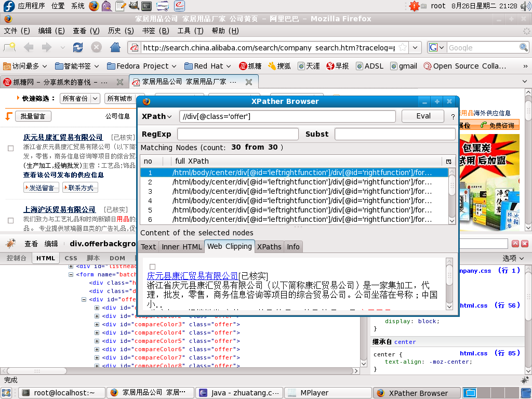Go to the Firefox home page
532x399 pixels.
(115, 47)
